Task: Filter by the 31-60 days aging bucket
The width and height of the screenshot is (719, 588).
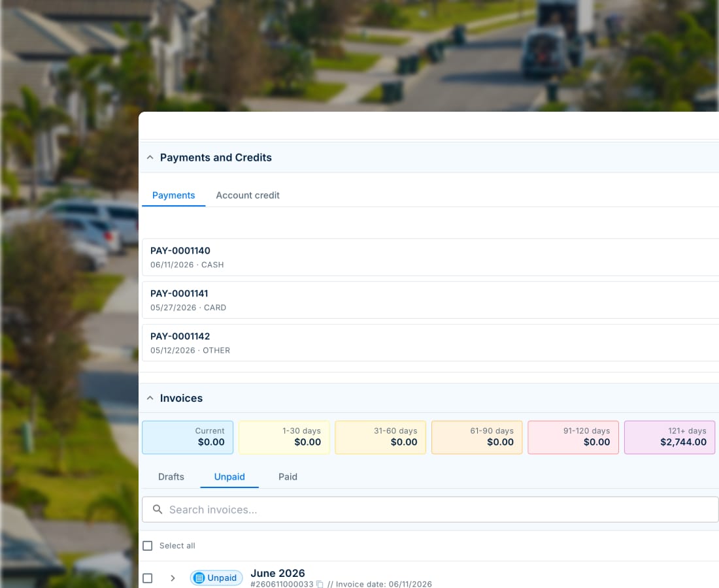Action: coord(380,437)
